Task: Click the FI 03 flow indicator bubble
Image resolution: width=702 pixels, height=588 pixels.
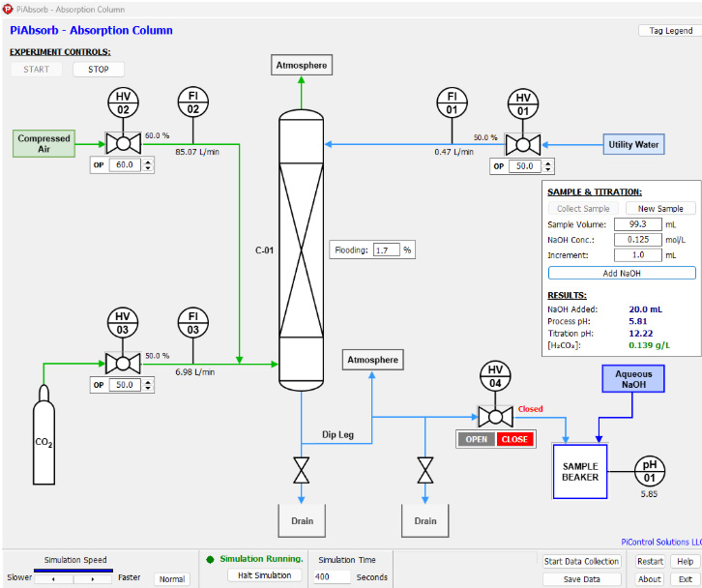Action: coord(193,323)
